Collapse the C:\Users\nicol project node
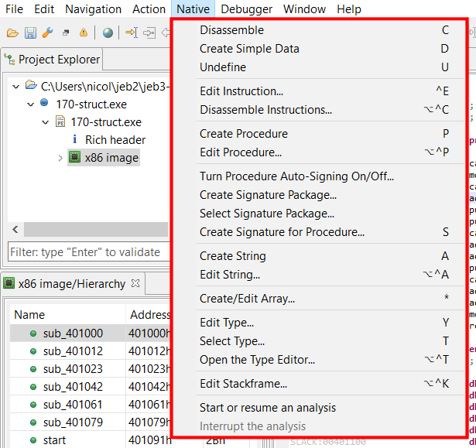476x448 pixels. click(x=15, y=87)
